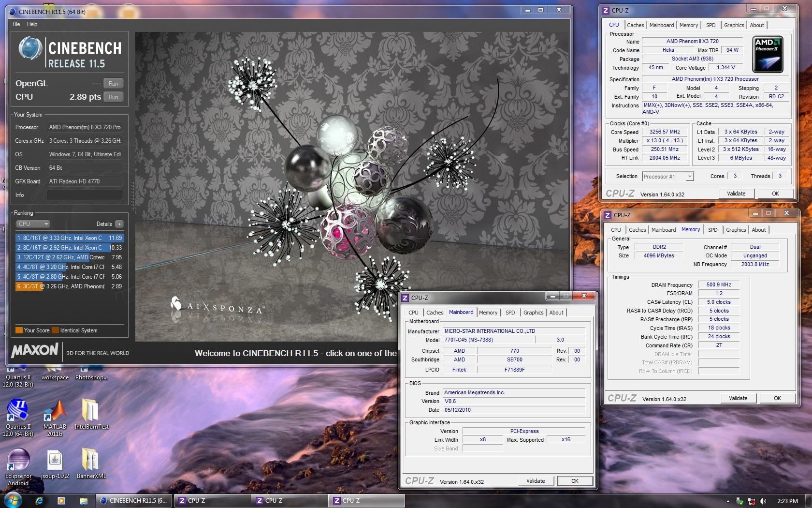
Task: Click ranking entry 8C/16T @ 2.92 GHz Xeon
Action: click(70, 248)
